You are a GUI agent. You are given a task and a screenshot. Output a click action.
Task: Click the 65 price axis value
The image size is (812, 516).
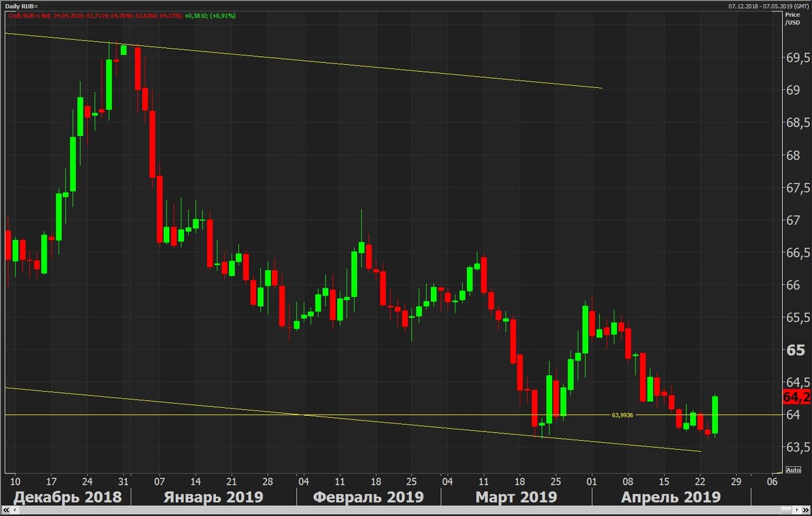click(x=795, y=350)
